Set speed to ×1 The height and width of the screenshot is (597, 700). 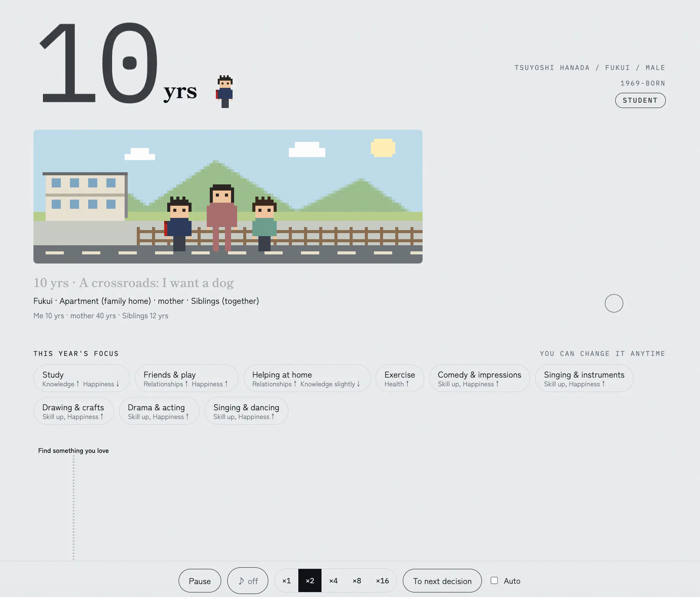(x=287, y=581)
